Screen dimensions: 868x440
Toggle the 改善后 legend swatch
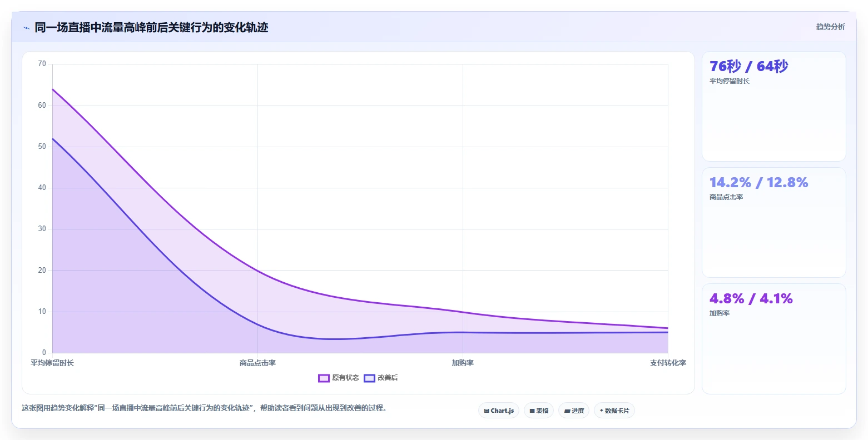click(370, 378)
